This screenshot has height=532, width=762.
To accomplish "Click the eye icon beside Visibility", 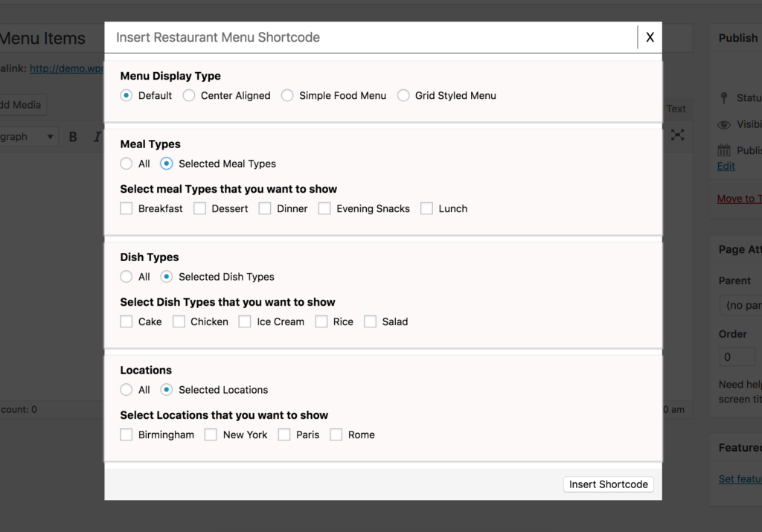I will click(723, 124).
